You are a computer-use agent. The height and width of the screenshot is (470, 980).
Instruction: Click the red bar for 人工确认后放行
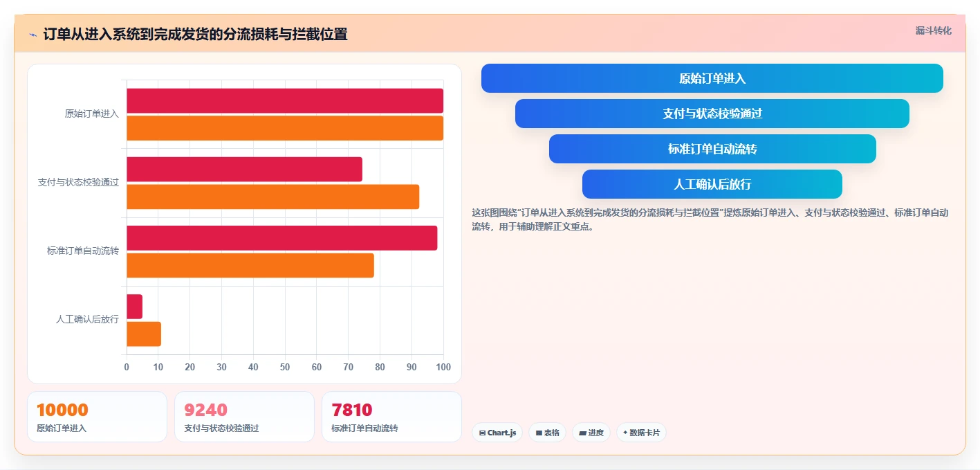coord(134,307)
